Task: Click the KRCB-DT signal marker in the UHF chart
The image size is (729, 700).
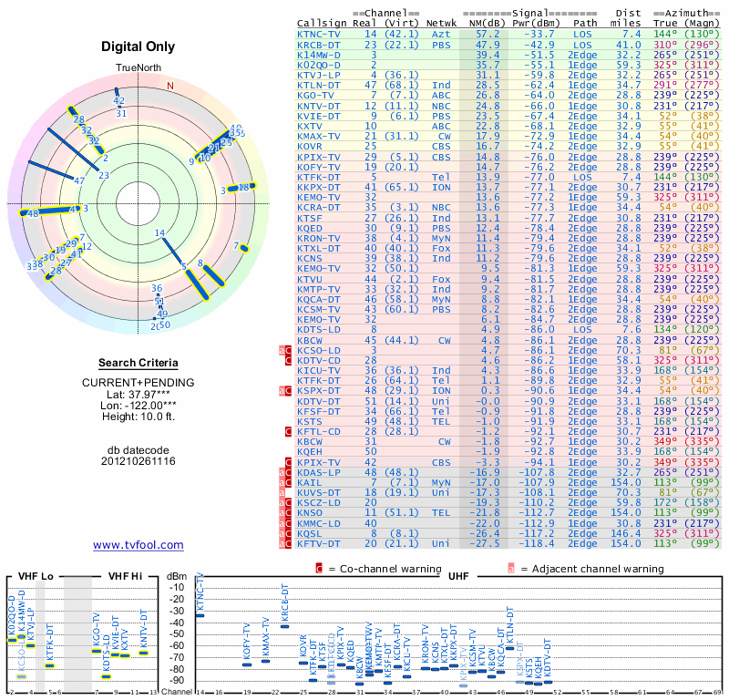Action: pos(284,626)
